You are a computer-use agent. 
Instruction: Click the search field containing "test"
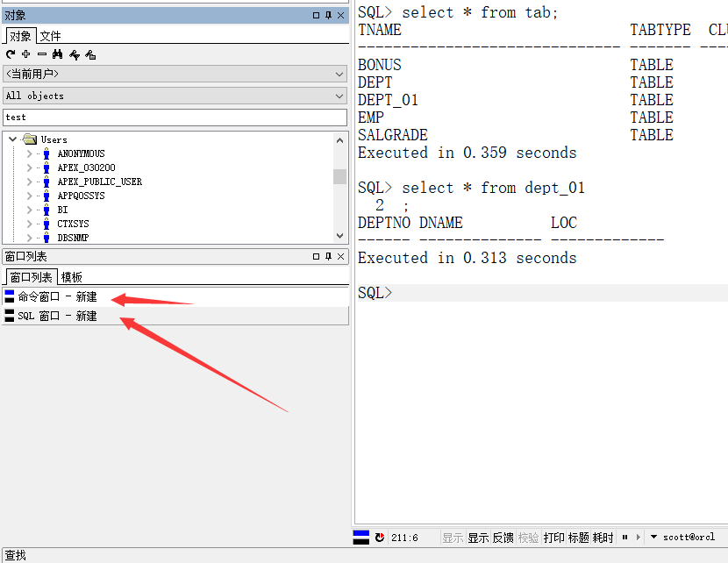(x=175, y=117)
